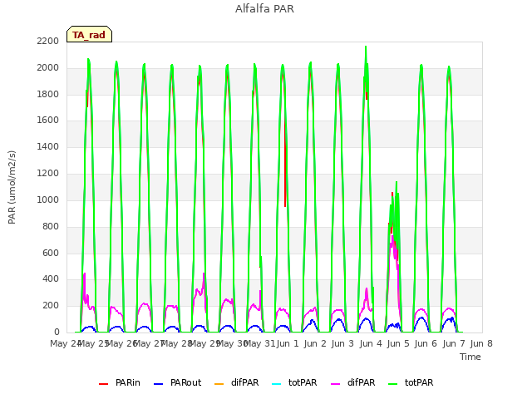This screenshot has height=399, width=532.
Task: Click the green totPAR legend color marker
Action: click(x=393, y=384)
